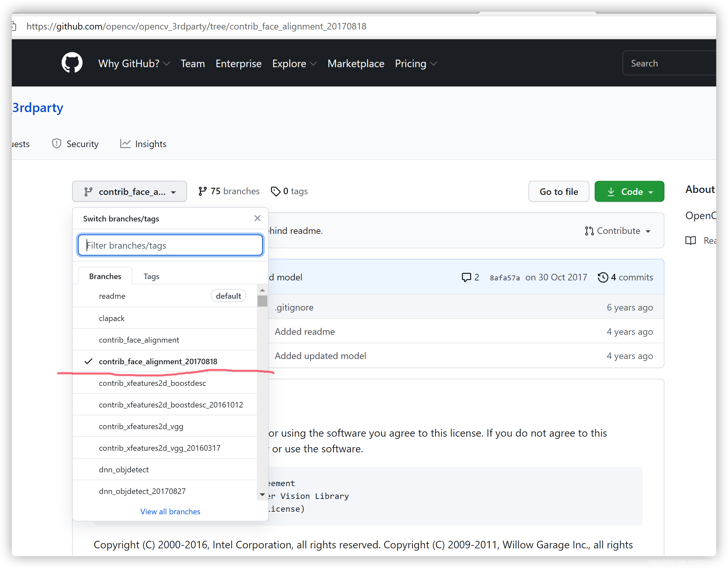Click the commits history clock icon
The image size is (728, 568).
(603, 277)
